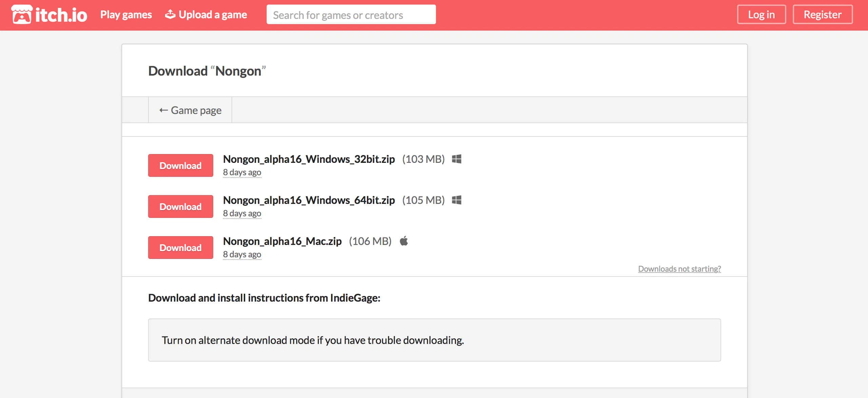Click the itch.io logo icon
The height and width of the screenshot is (398, 868).
22,15
